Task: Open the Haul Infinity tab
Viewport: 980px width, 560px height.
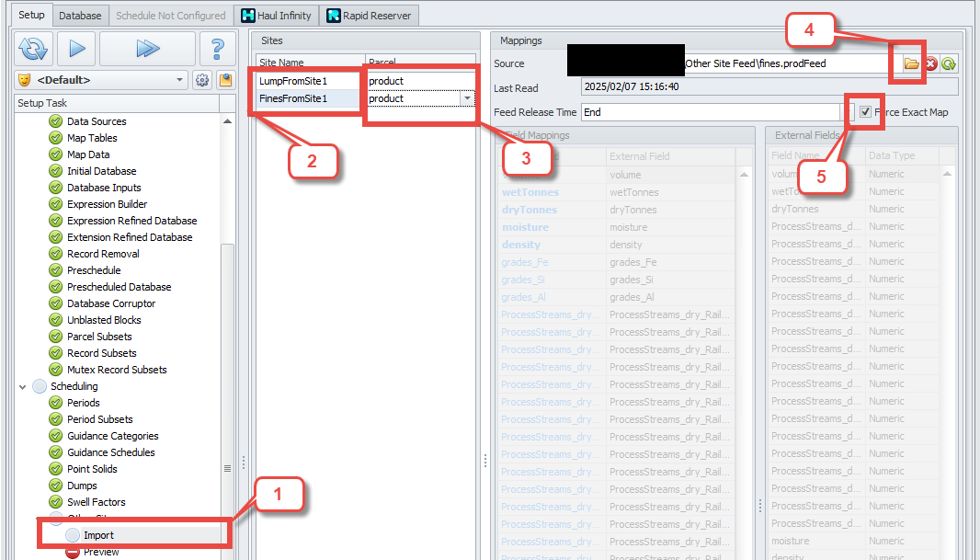Action: [277, 16]
